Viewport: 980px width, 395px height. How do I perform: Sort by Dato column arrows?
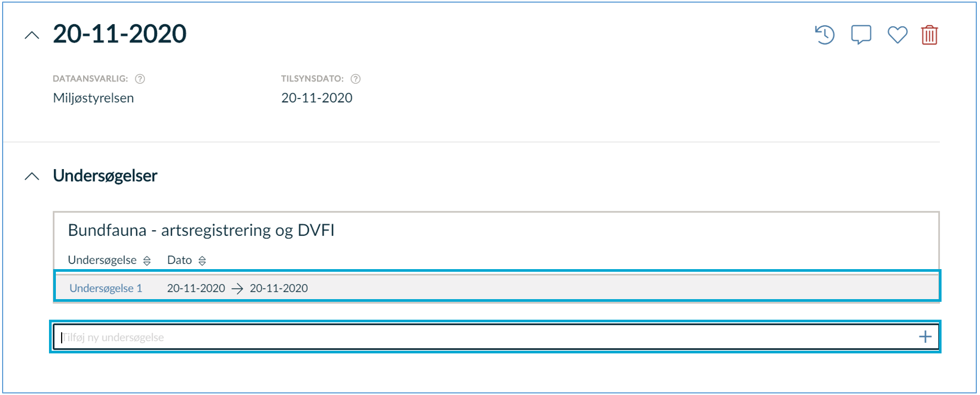(202, 261)
